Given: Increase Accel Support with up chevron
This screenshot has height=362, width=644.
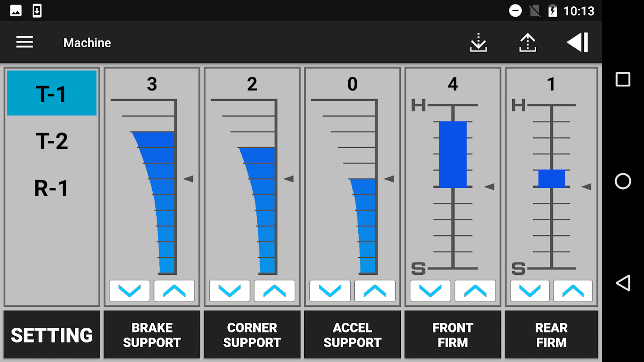Looking at the screenshot, I should tap(375, 291).
